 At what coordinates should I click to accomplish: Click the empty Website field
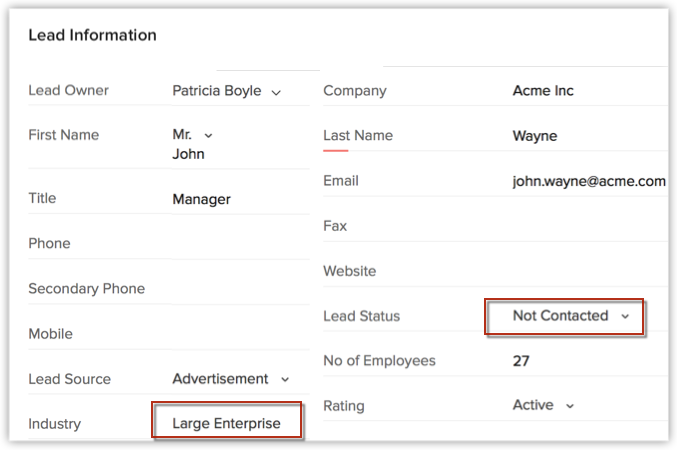[585, 271]
